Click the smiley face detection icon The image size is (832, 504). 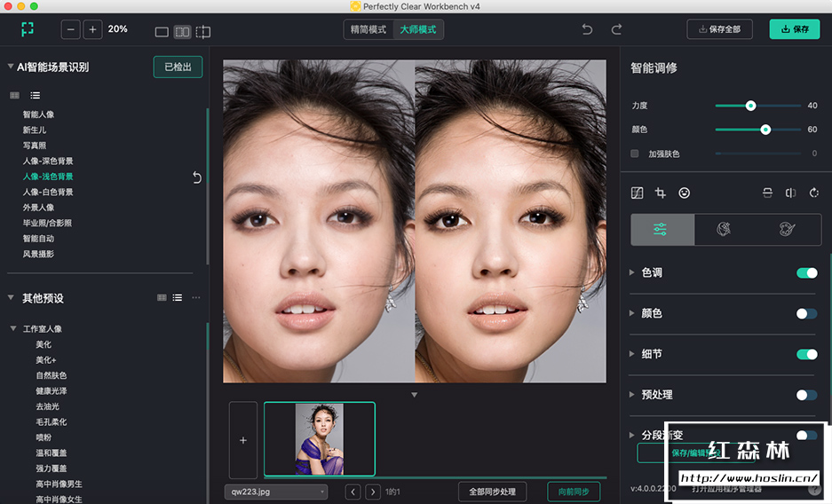[685, 193]
